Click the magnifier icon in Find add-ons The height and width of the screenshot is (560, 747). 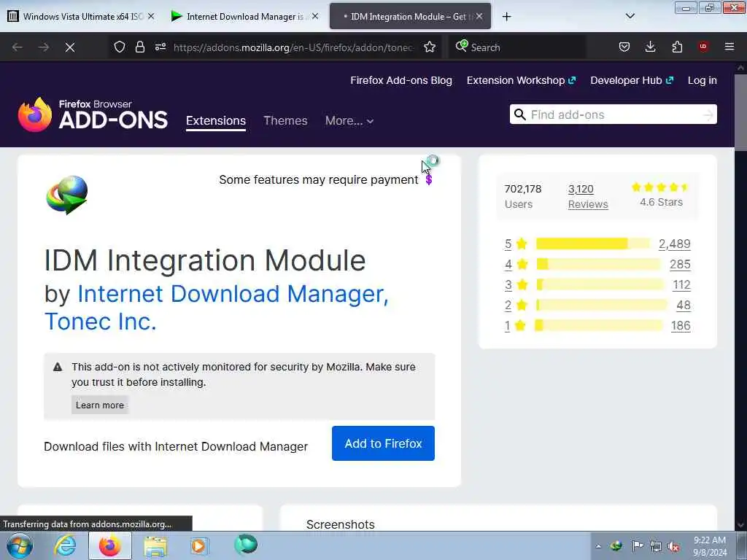pyautogui.click(x=520, y=114)
